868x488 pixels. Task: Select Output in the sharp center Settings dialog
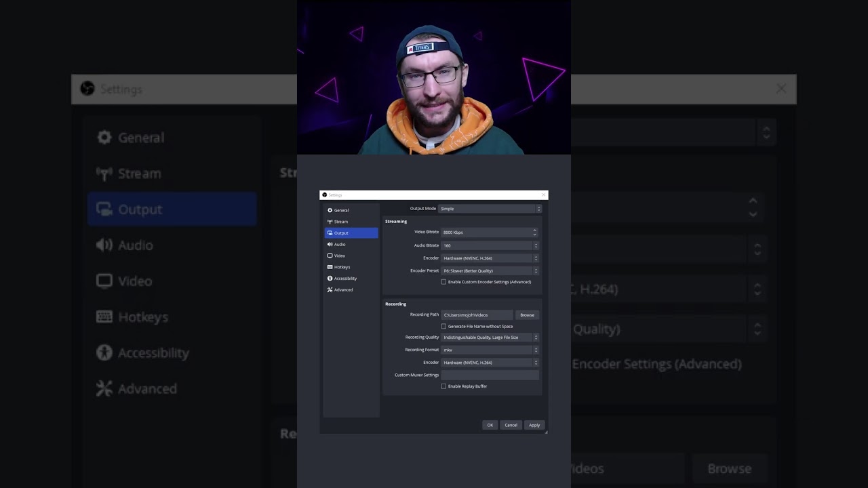point(351,233)
